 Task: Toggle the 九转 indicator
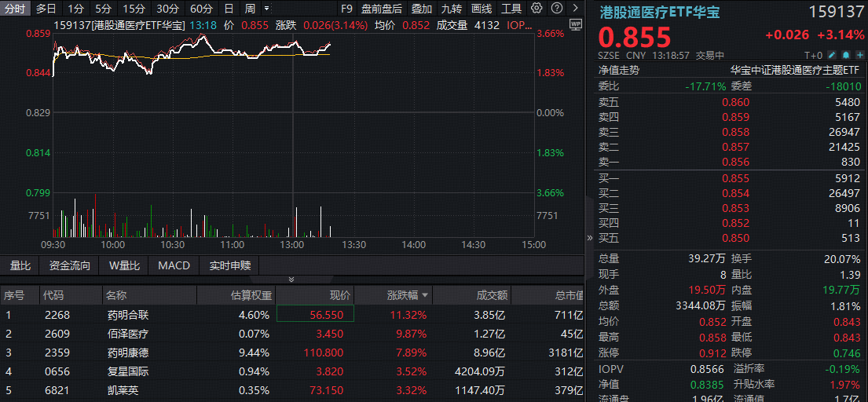point(451,9)
